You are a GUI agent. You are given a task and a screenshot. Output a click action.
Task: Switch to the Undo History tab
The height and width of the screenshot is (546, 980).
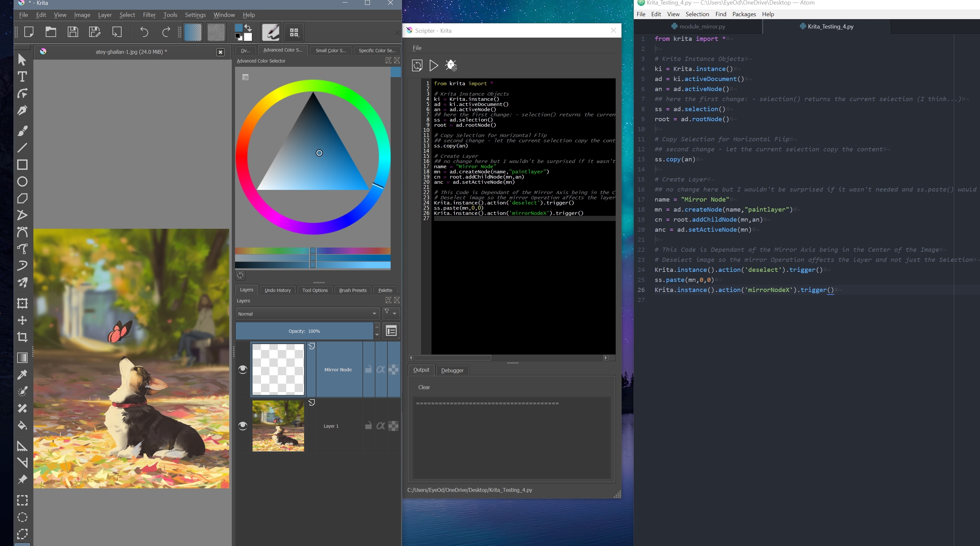point(277,290)
